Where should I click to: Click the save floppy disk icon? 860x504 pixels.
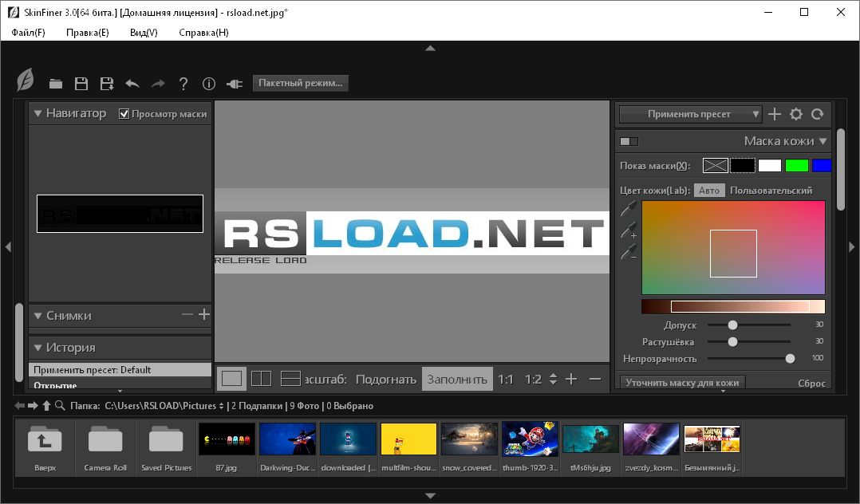pyautogui.click(x=81, y=84)
